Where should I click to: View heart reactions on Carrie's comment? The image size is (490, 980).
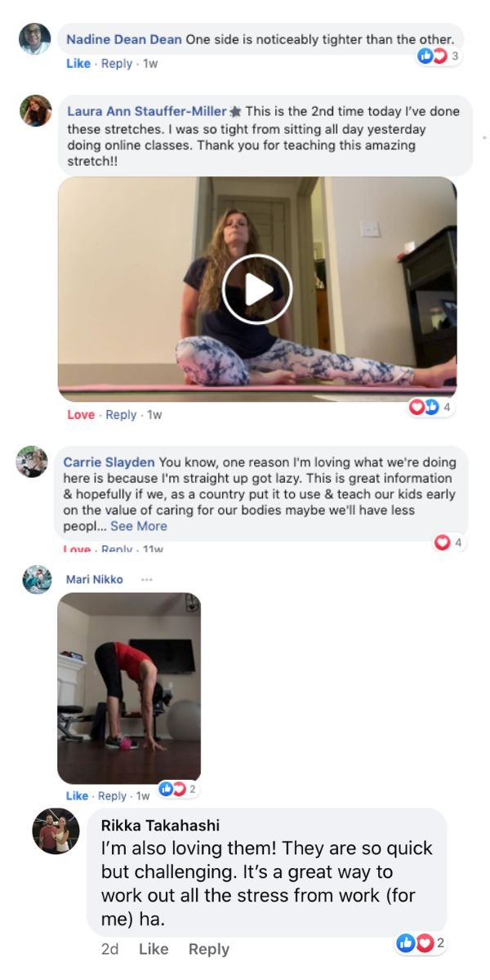[x=449, y=542]
